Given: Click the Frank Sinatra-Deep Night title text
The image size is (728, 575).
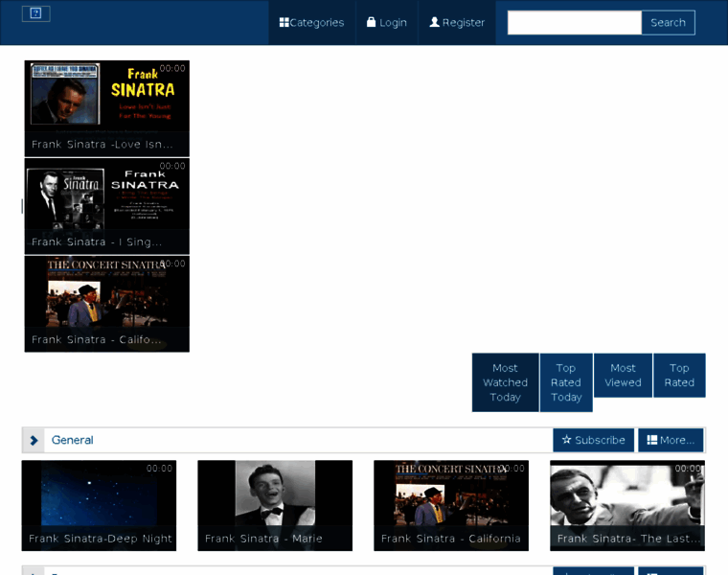Looking at the screenshot, I should (101, 539).
